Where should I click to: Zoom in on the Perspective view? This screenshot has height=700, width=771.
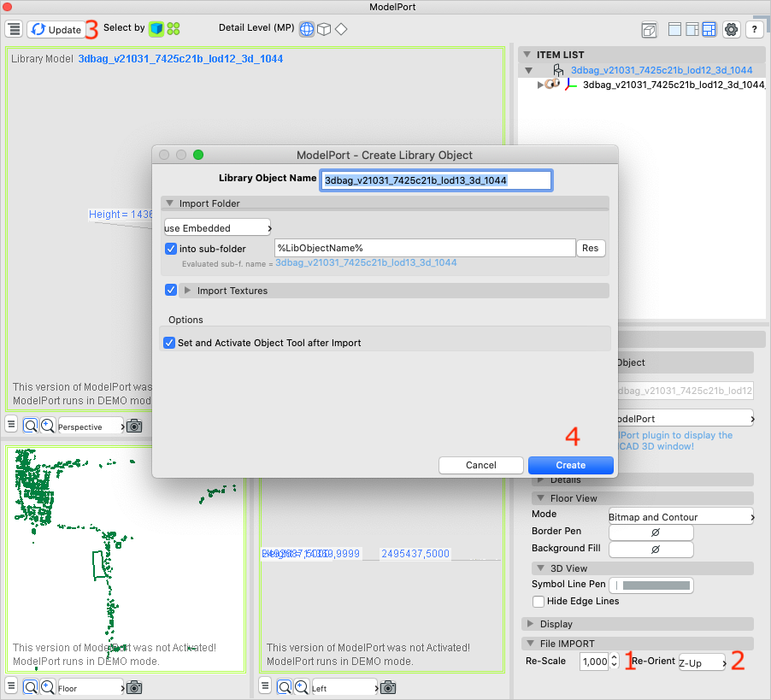47,426
